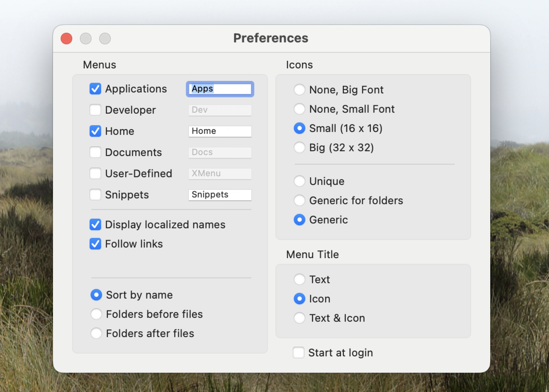This screenshot has width=549, height=392.
Task: Toggle Display localized names checkbox
Action: (x=95, y=225)
